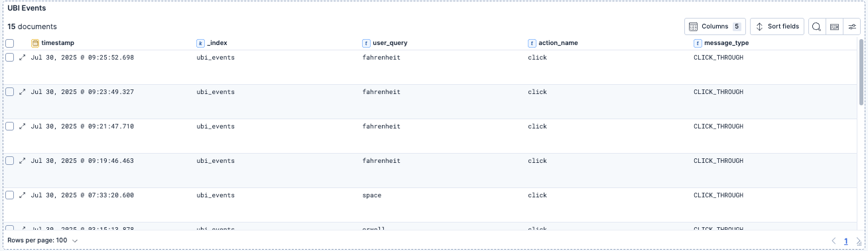Toggle the select-all rows checkbox
868x251 pixels.
tap(10, 43)
